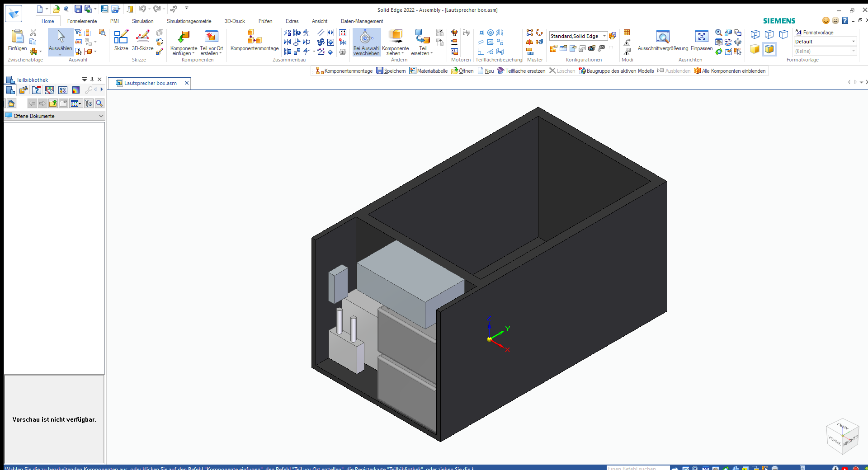Click the Ausschnittvergrößerung zoom area tool
The height and width of the screenshot is (470, 868).
pos(663,40)
